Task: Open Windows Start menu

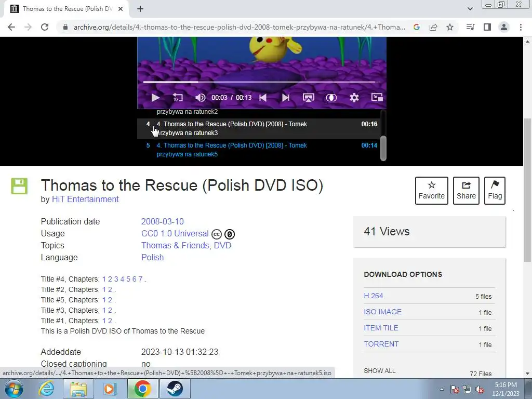Action: click(x=14, y=389)
